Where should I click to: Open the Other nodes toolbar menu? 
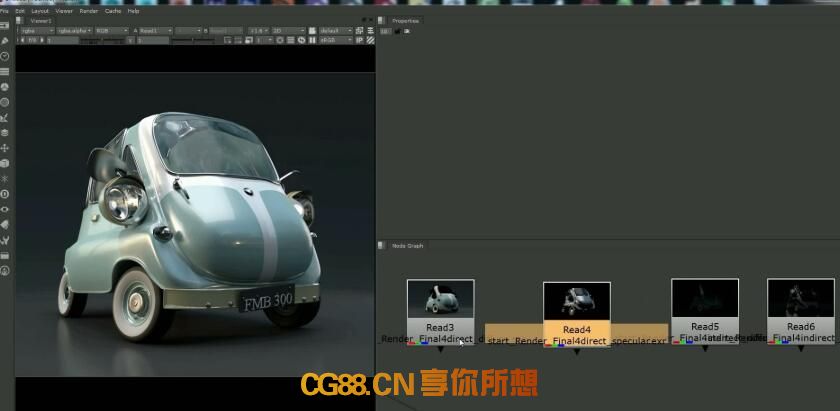point(5,256)
